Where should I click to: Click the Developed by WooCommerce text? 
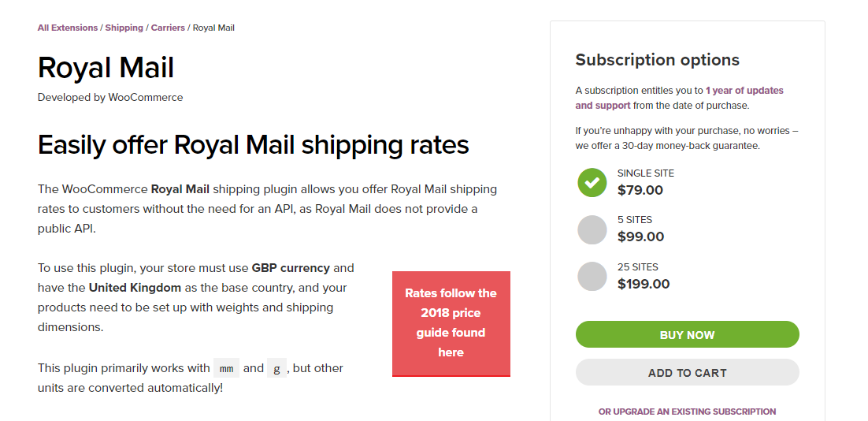(x=110, y=98)
